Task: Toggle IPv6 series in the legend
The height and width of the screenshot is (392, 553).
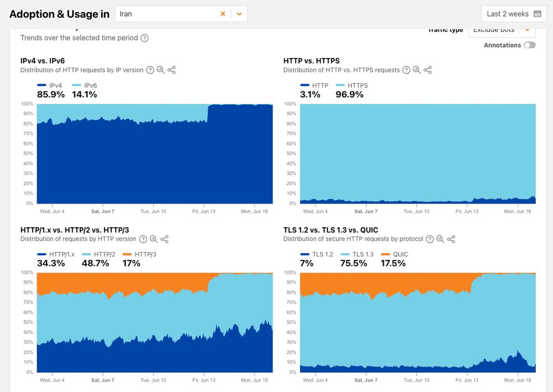Action: point(90,86)
